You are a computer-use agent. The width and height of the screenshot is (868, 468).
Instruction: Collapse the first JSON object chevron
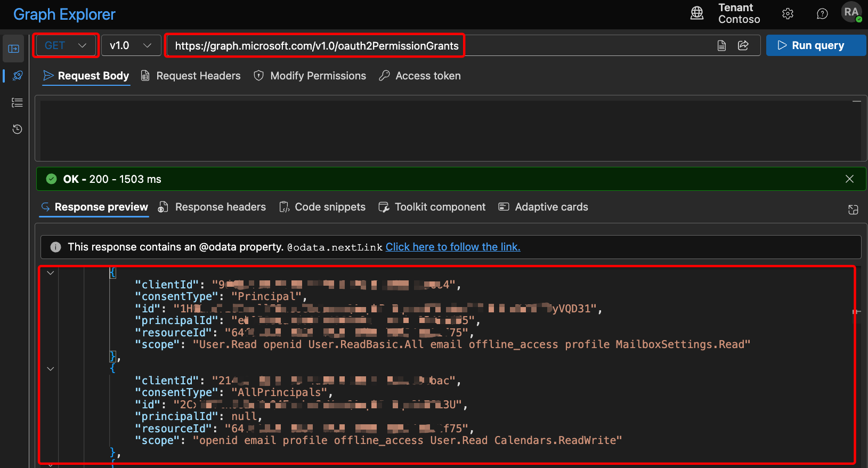click(51, 273)
